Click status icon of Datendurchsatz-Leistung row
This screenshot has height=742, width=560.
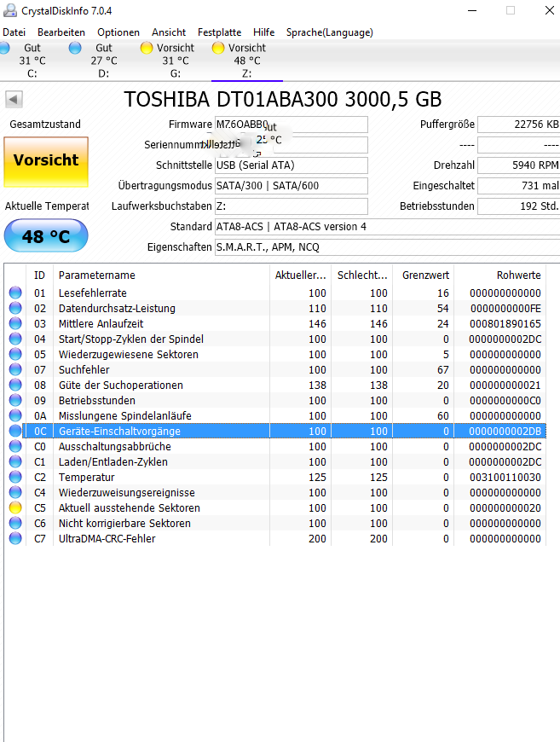15,308
